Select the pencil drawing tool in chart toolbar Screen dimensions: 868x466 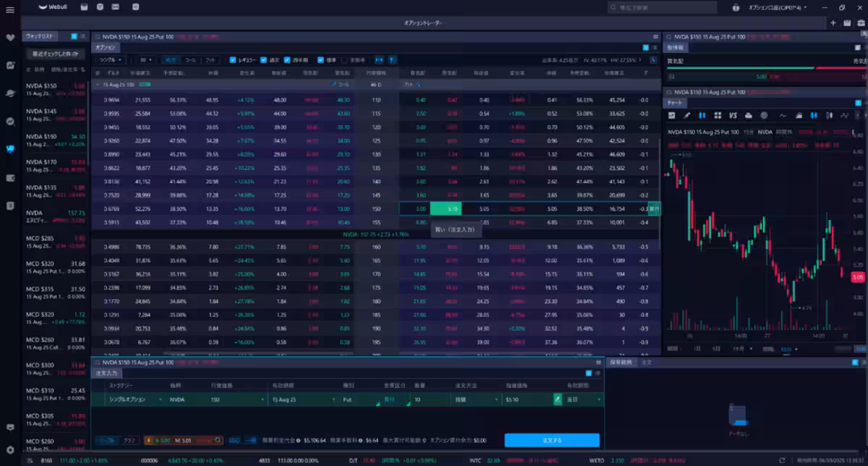point(687,115)
